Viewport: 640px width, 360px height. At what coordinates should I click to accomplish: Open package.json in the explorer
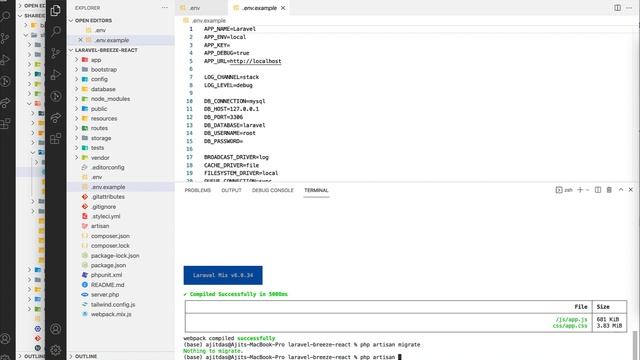(108, 265)
